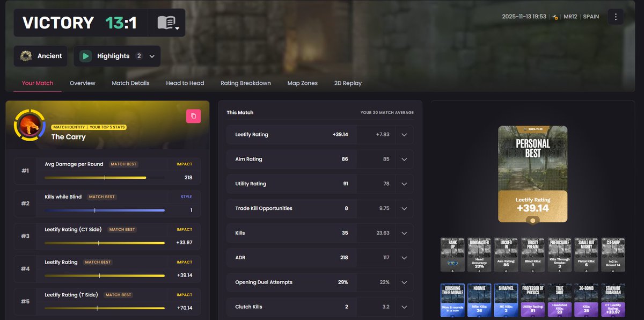
Task: Click the Ancient map button label
Action: [50, 56]
